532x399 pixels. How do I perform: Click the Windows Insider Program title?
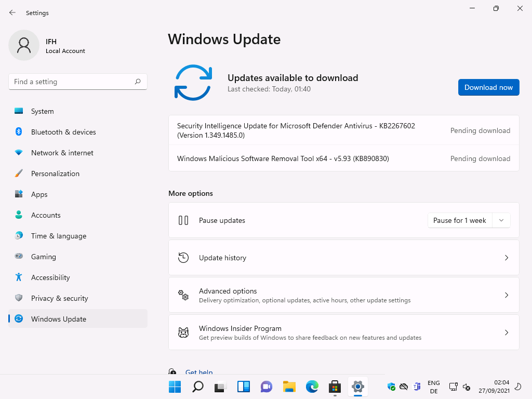(240, 328)
